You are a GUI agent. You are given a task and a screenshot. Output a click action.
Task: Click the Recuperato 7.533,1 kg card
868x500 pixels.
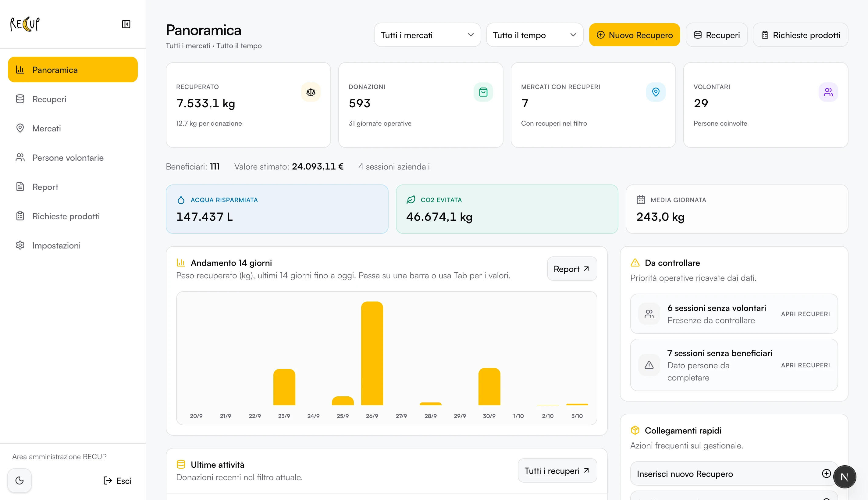click(x=248, y=105)
